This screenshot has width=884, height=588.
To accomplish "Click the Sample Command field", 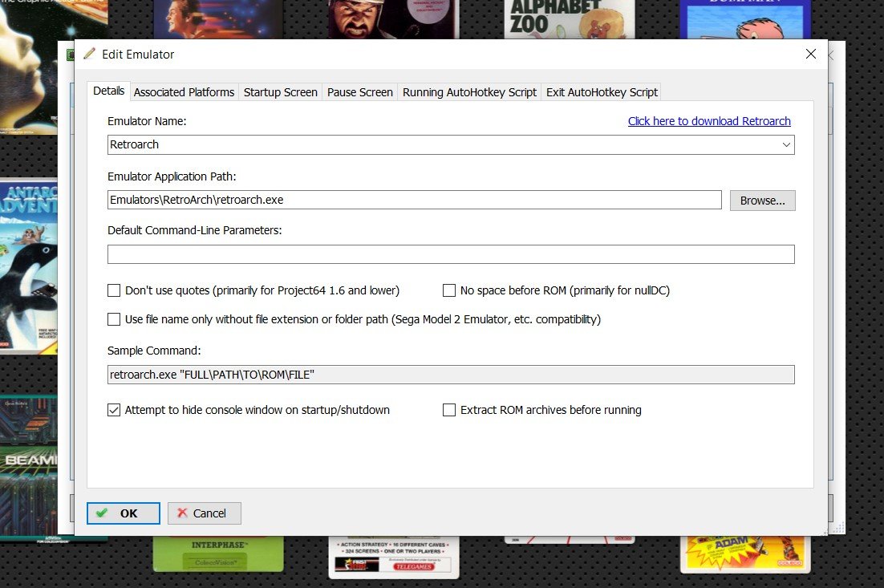I will [x=451, y=375].
